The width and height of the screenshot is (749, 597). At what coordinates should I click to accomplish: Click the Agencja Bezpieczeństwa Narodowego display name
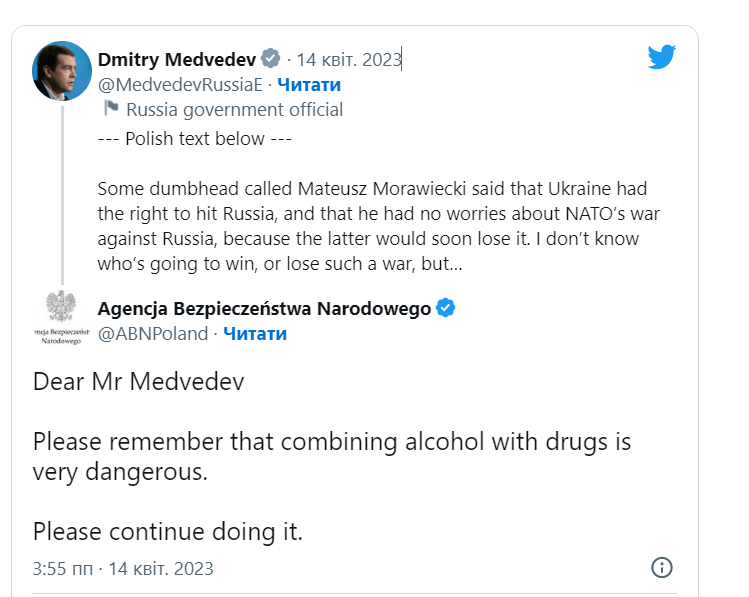[264, 308]
